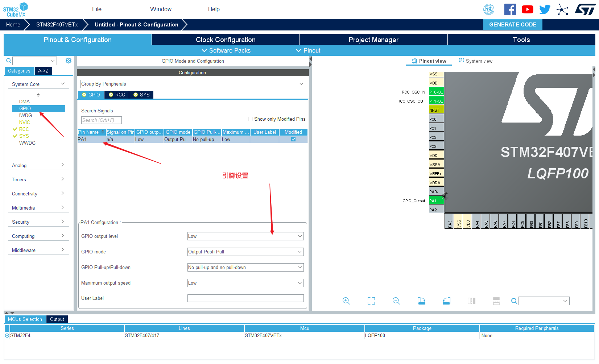Enable Show only Modified Pins checkbox
The height and width of the screenshot is (364, 599).
[250, 119]
